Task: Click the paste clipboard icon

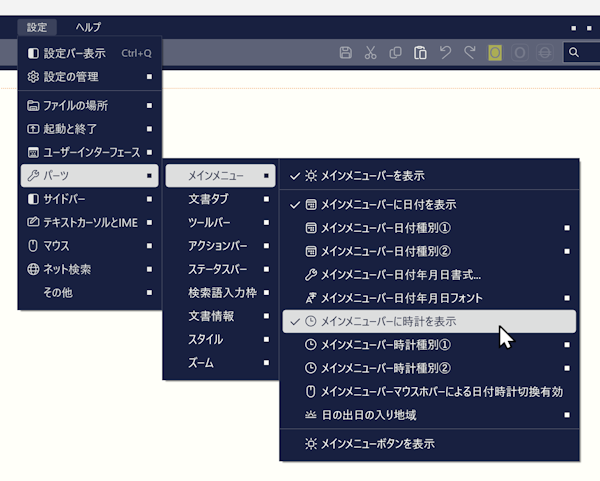Action: (x=421, y=52)
